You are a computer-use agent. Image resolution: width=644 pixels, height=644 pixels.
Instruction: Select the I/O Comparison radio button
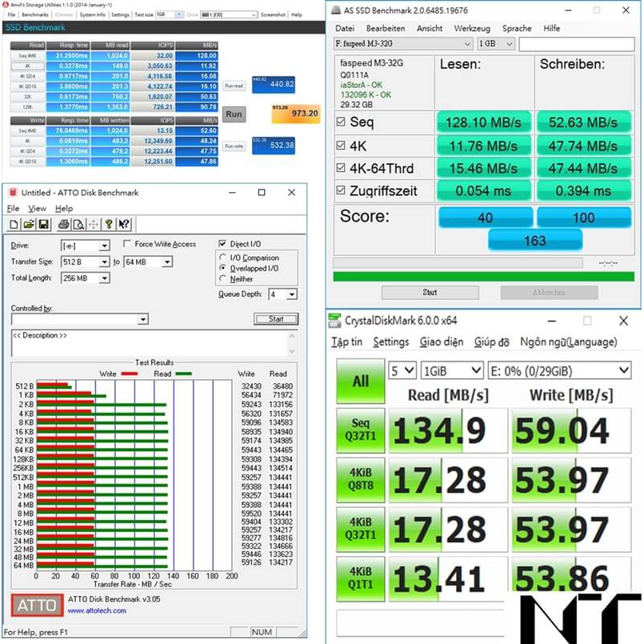222,258
